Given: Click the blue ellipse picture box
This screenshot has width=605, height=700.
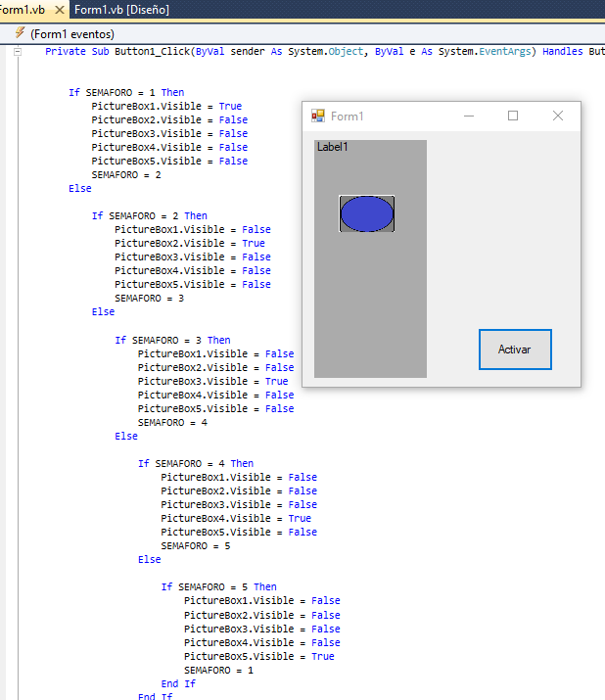Looking at the screenshot, I should tap(366, 213).
